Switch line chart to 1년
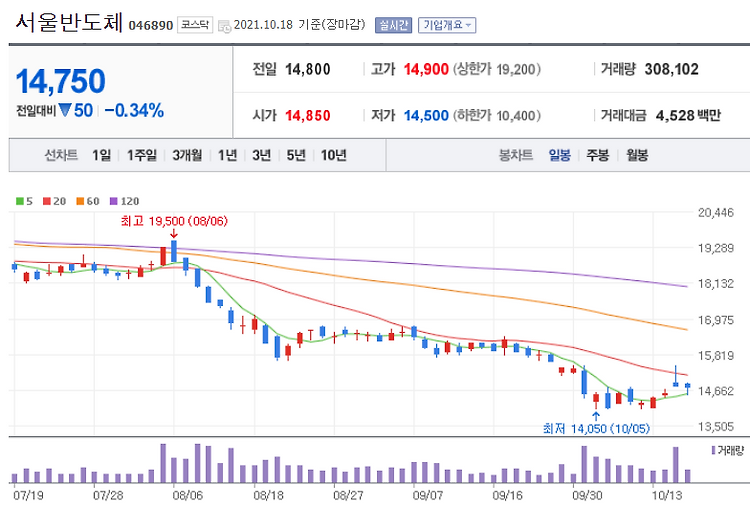Screen dimensions: 750x506 click(227, 155)
